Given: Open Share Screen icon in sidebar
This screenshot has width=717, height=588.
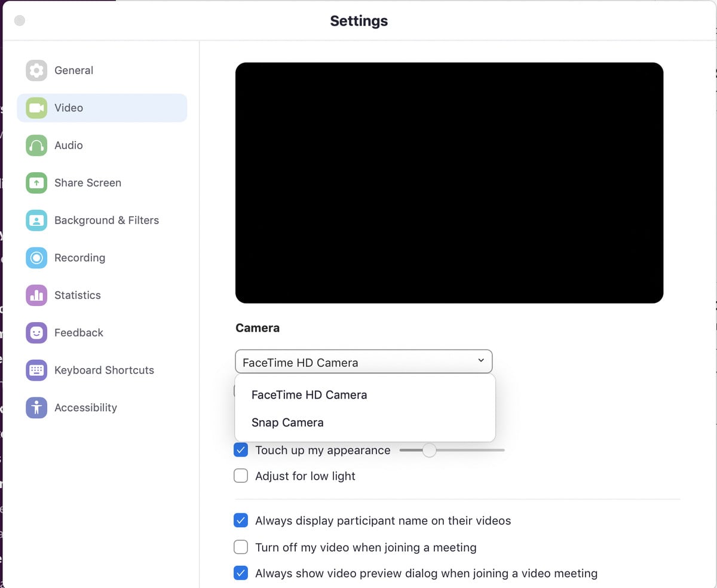Looking at the screenshot, I should tap(36, 183).
